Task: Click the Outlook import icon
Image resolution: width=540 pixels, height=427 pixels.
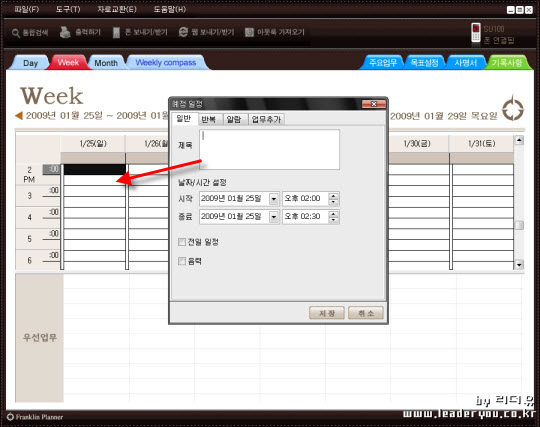Action: tap(249, 32)
